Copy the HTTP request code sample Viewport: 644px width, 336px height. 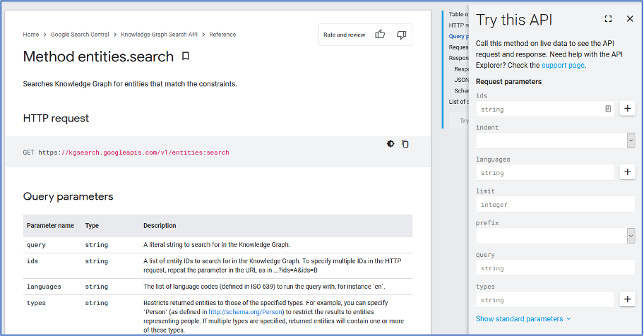(405, 144)
